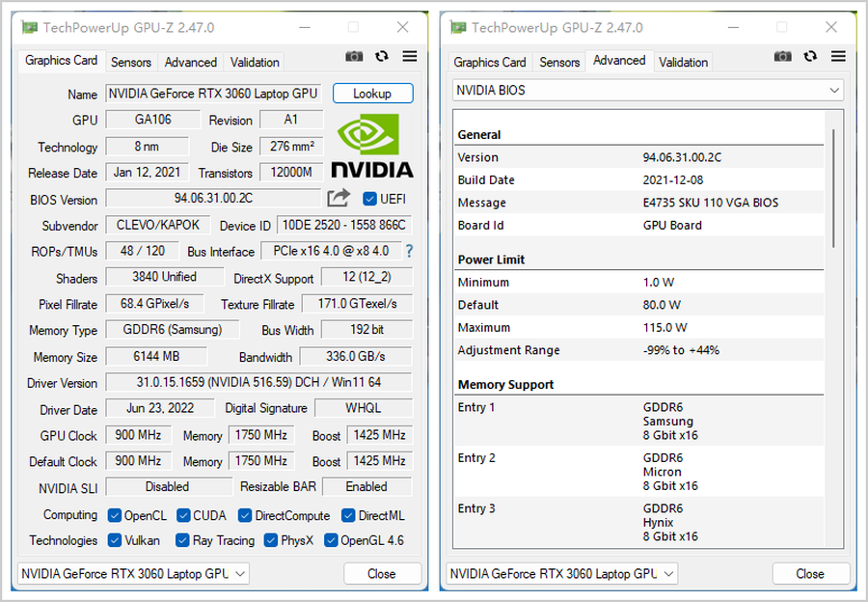Open GPU selector dropdown in left window

[x=133, y=573]
